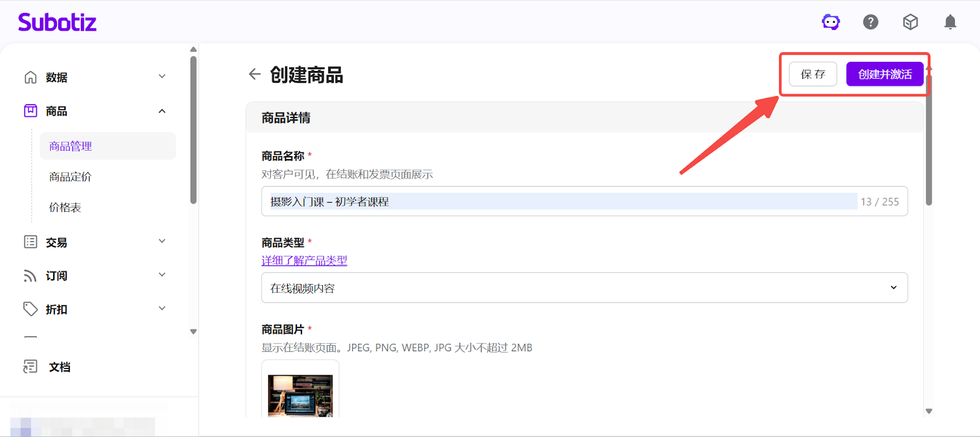Expand the 数据 sidebar section
This screenshot has height=437, width=980.
coord(162,77)
